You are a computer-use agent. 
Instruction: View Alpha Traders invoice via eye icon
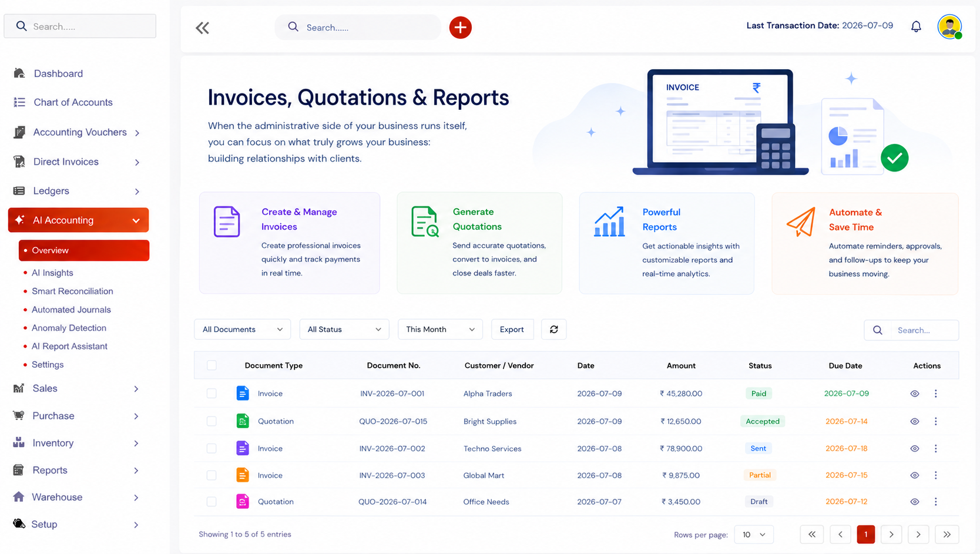click(915, 394)
